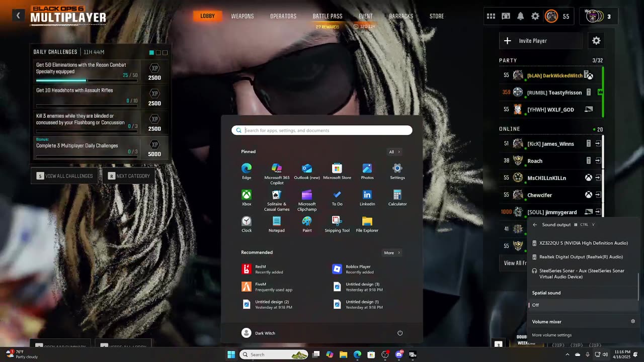Open the Weapons tab
The image size is (644, 362).
coord(243,16)
